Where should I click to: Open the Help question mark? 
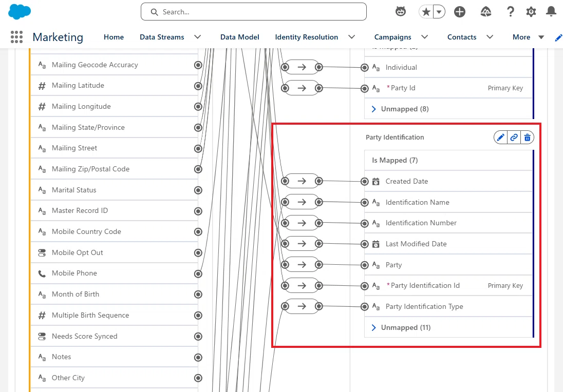tap(510, 12)
